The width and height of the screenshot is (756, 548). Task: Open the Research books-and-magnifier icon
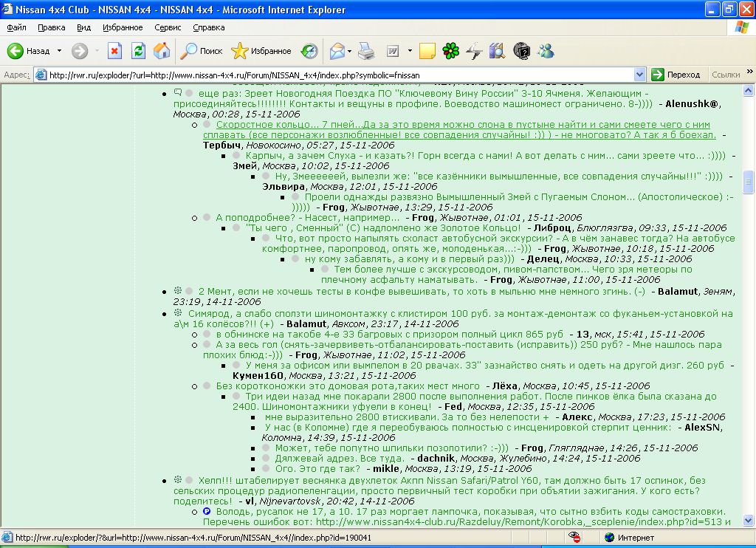(x=497, y=51)
